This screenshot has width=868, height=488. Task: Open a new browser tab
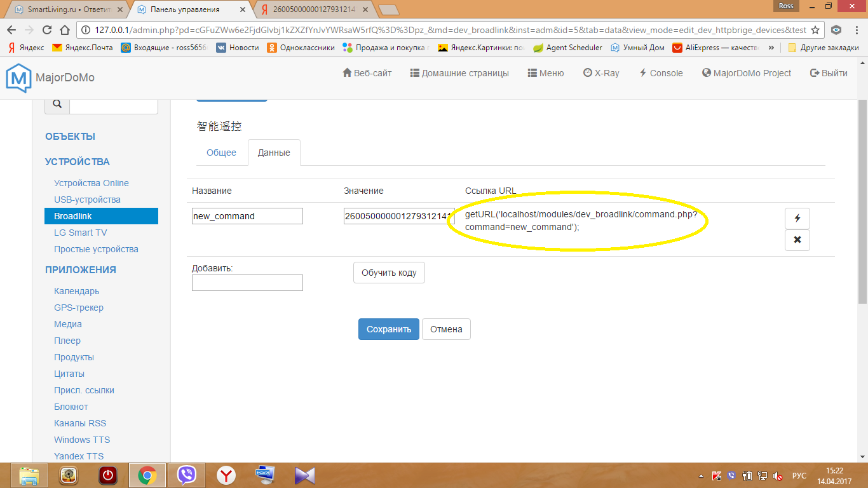(x=388, y=10)
